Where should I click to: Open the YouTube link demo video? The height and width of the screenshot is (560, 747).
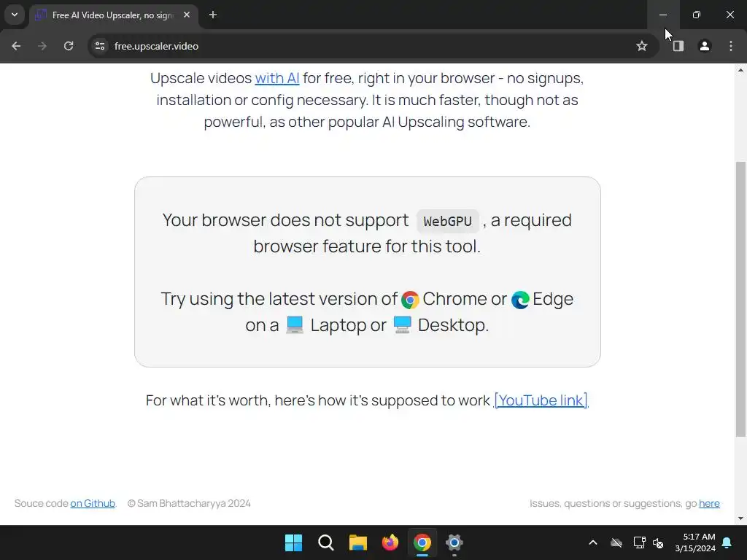coord(541,400)
